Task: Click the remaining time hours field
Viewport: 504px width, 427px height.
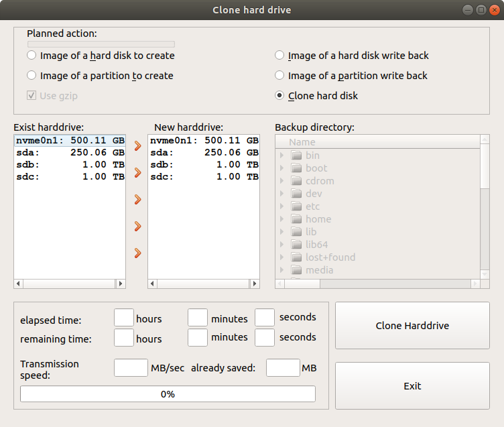Action: coord(124,338)
